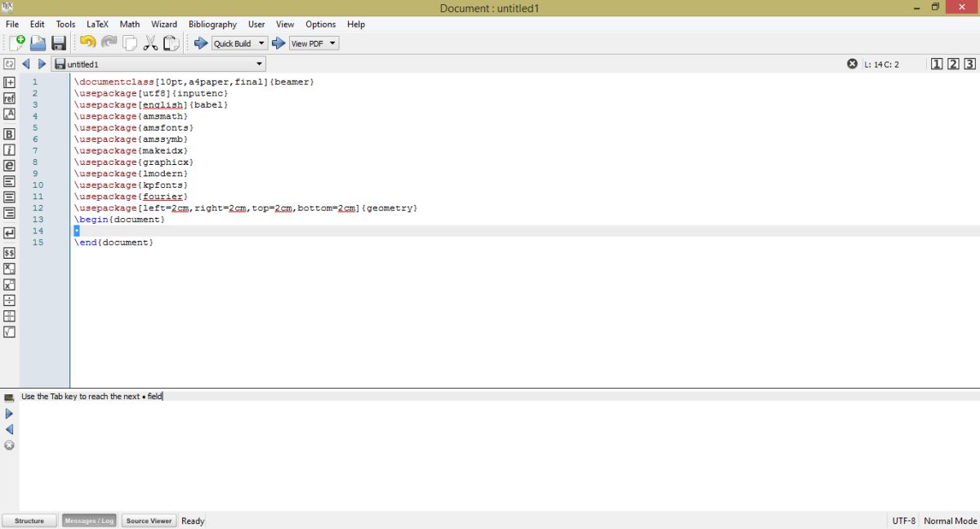
Task: Click line number 12 in the gutter
Action: [38, 208]
